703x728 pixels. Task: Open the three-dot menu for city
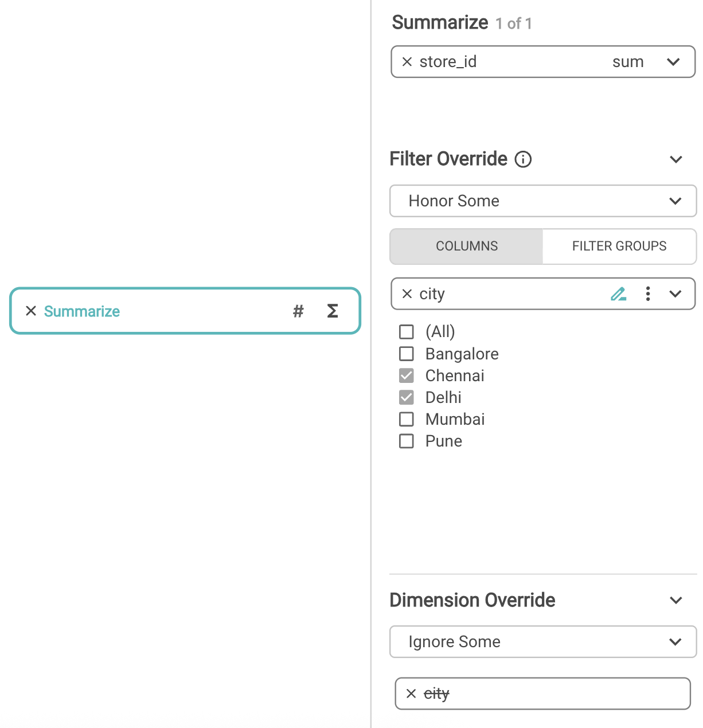(x=648, y=294)
